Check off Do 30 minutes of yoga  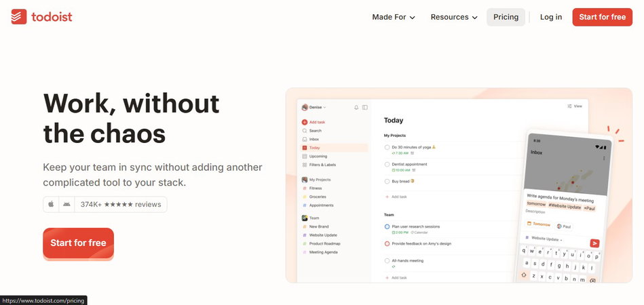[387, 147]
